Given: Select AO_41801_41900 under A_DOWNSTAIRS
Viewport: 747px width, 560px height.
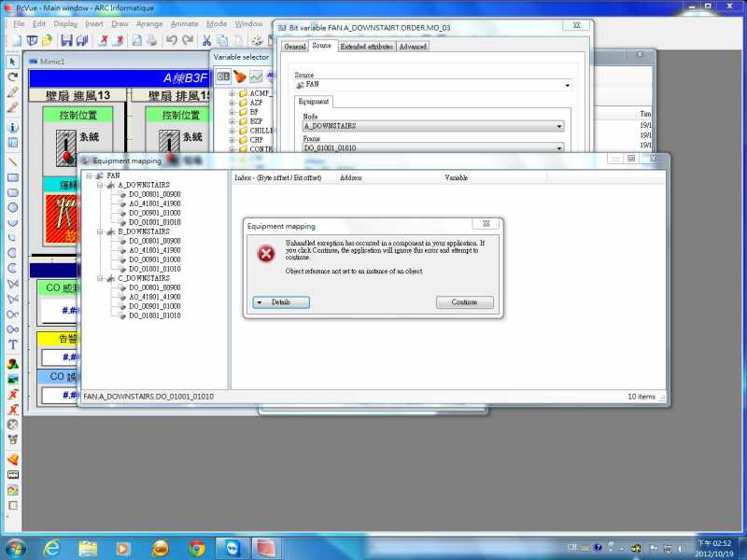Looking at the screenshot, I should (155, 203).
